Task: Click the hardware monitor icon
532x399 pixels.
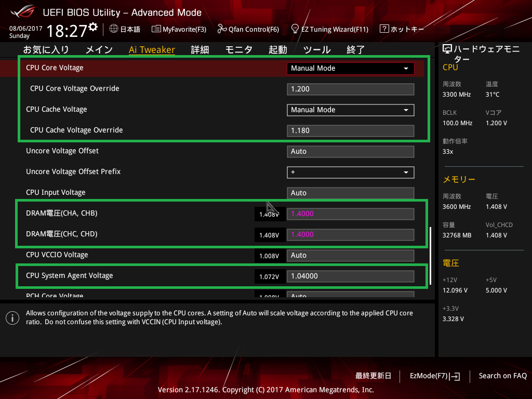Action: point(447,49)
